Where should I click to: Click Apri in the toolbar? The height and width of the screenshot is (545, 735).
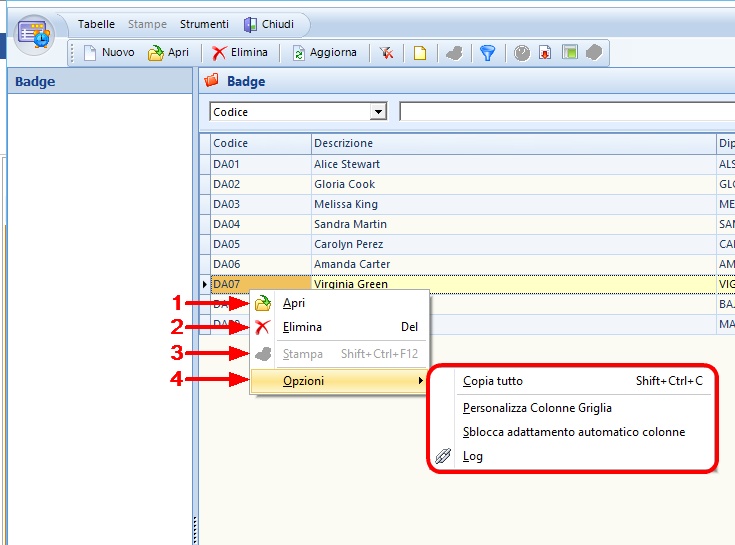(x=168, y=53)
